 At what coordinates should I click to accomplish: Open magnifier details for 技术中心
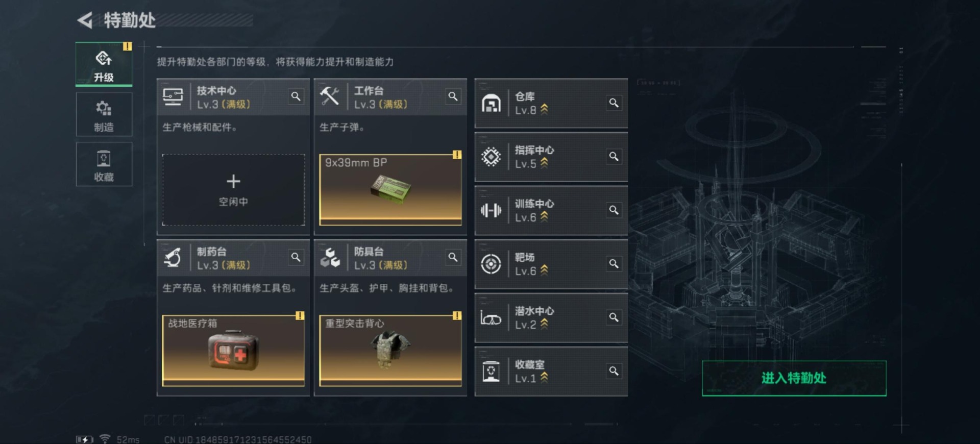[x=296, y=96]
